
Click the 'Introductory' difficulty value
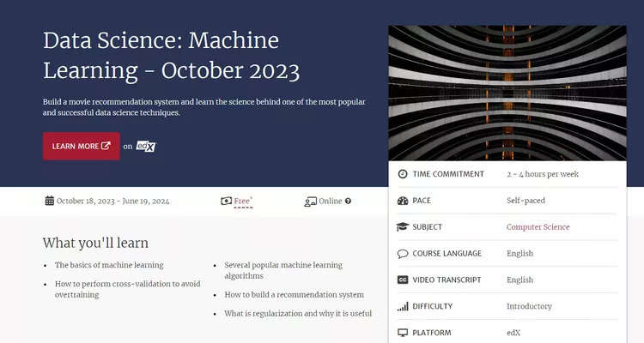pyautogui.click(x=529, y=306)
